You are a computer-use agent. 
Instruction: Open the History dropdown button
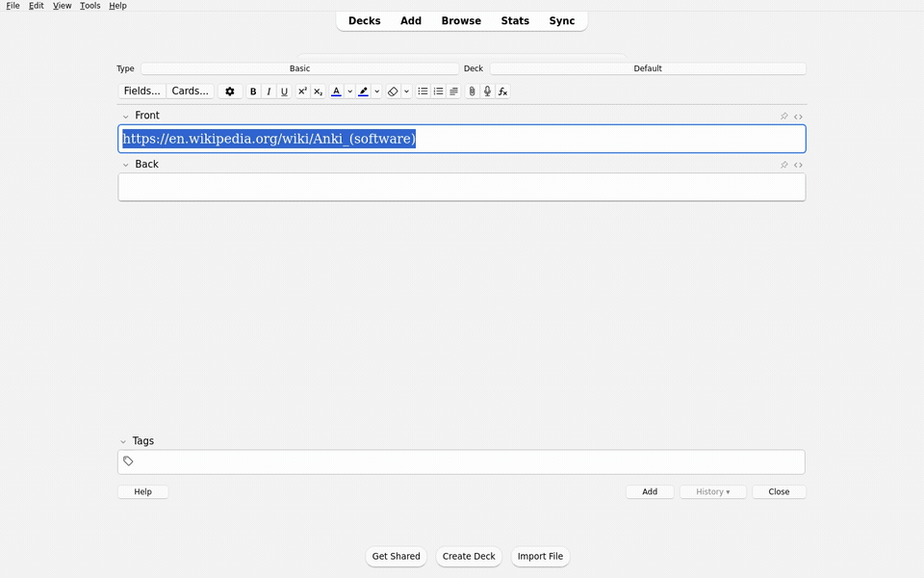point(712,492)
